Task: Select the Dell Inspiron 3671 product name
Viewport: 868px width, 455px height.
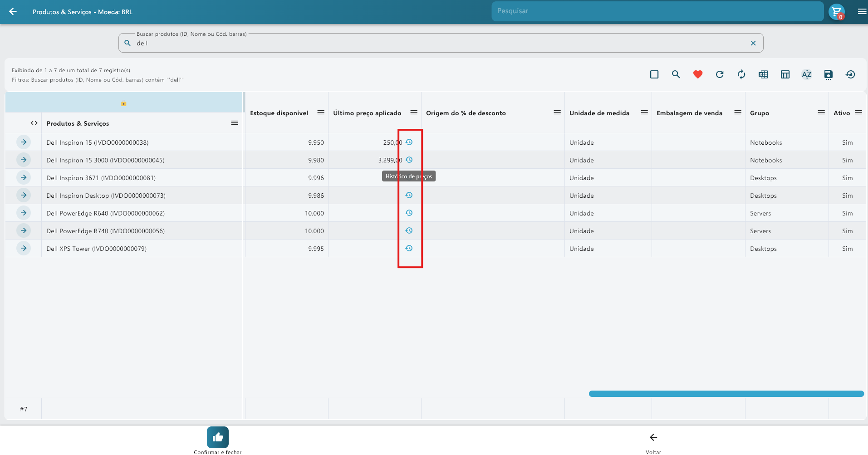Action: click(x=101, y=178)
